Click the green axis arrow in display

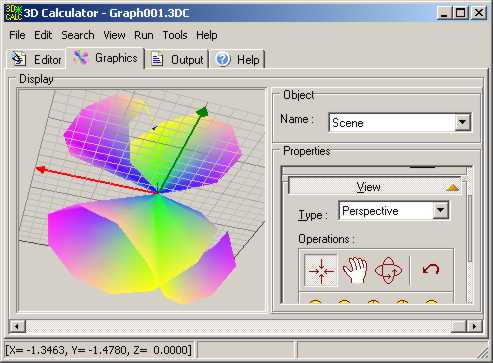(x=202, y=112)
